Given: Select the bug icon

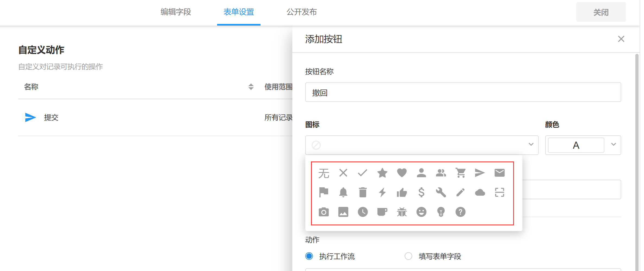Looking at the screenshot, I should (402, 212).
